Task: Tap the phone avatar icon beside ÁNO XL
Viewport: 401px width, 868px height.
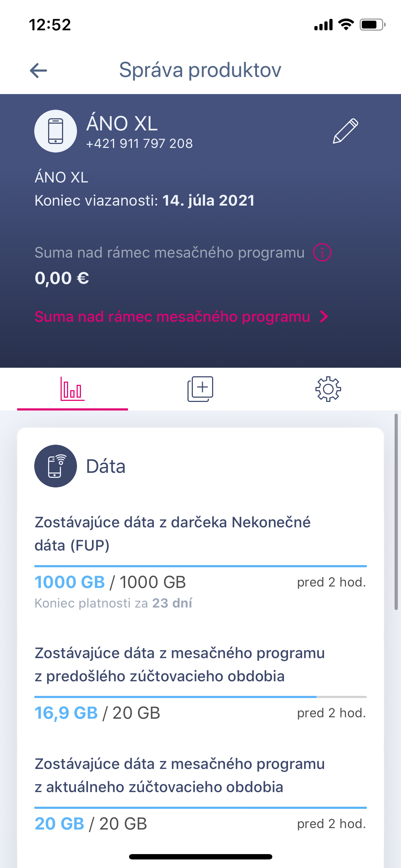Action: tap(56, 131)
